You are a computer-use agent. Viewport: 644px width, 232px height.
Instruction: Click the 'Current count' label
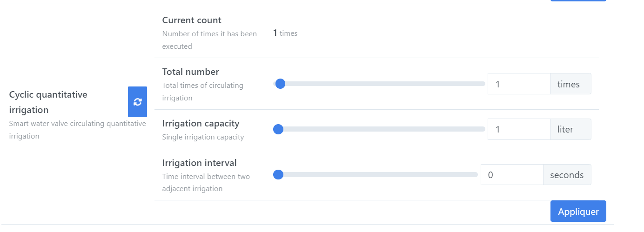click(x=192, y=20)
